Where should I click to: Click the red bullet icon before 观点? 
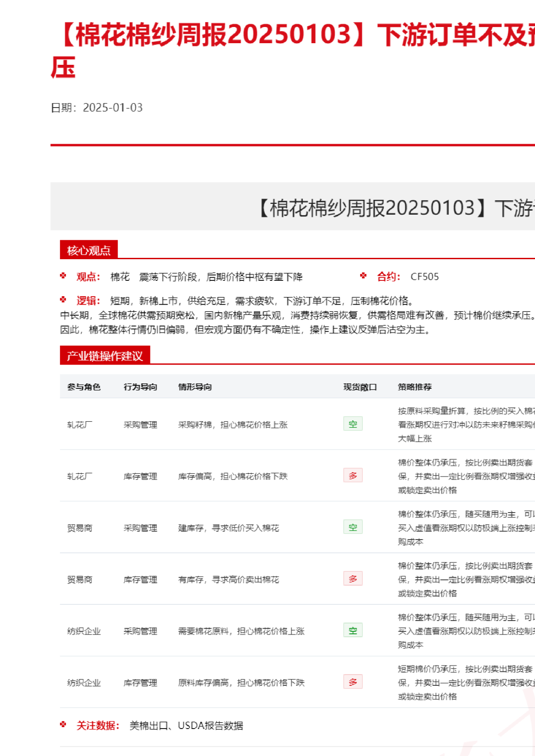point(63,276)
